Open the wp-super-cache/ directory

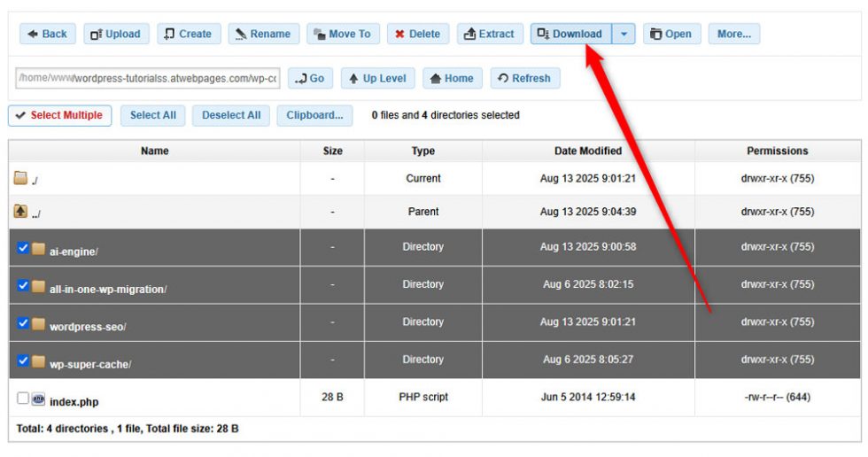pyautogui.click(x=90, y=365)
